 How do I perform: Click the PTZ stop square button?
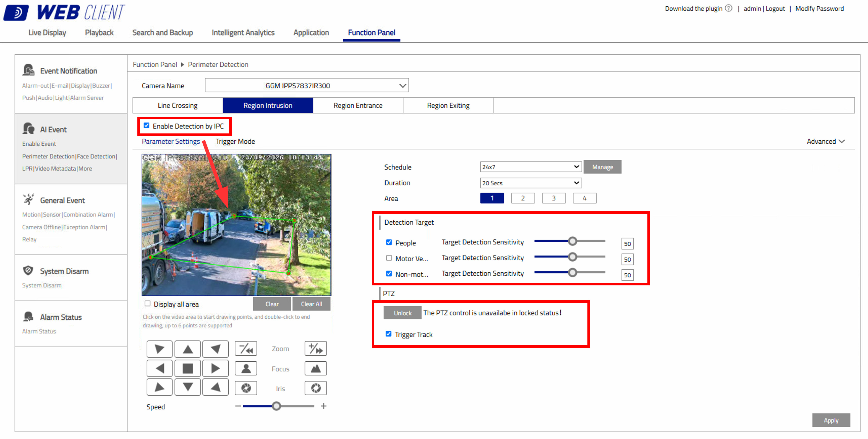188,369
